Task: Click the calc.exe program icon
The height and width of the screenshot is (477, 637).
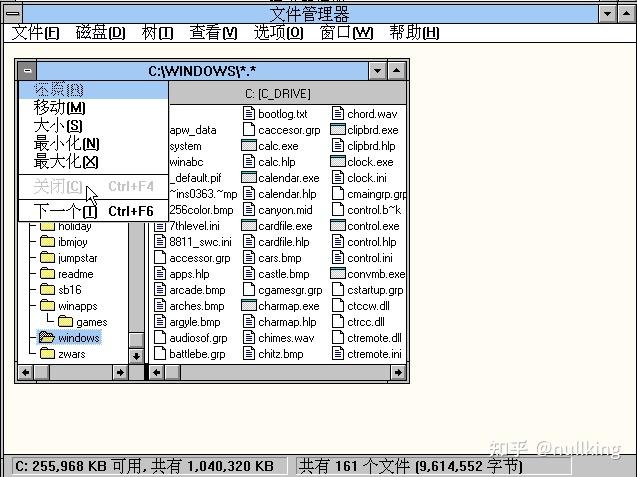Action: [249, 146]
